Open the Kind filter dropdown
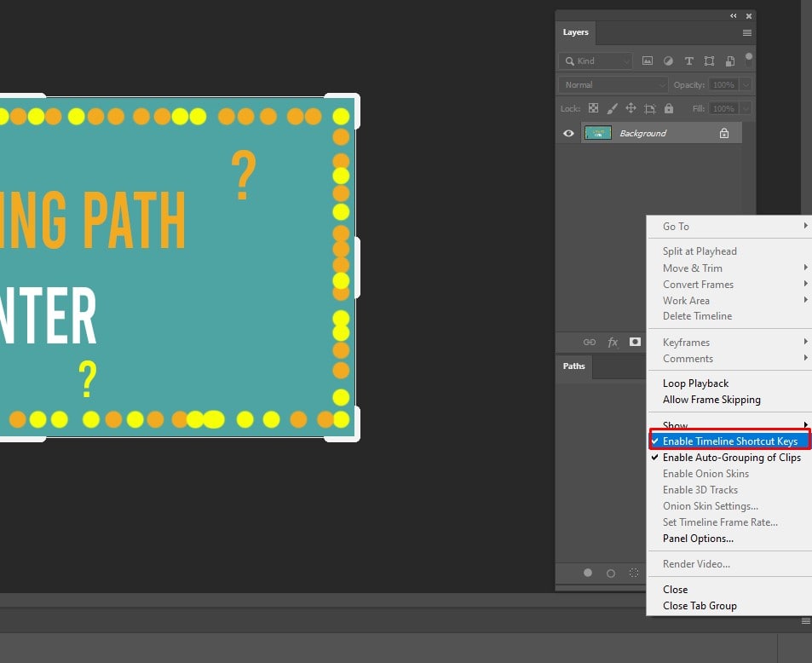 pos(595,61)
